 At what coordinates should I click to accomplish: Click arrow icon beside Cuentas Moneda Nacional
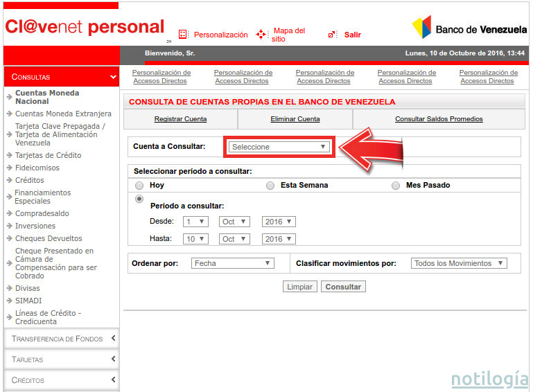(x=10, y=97)
